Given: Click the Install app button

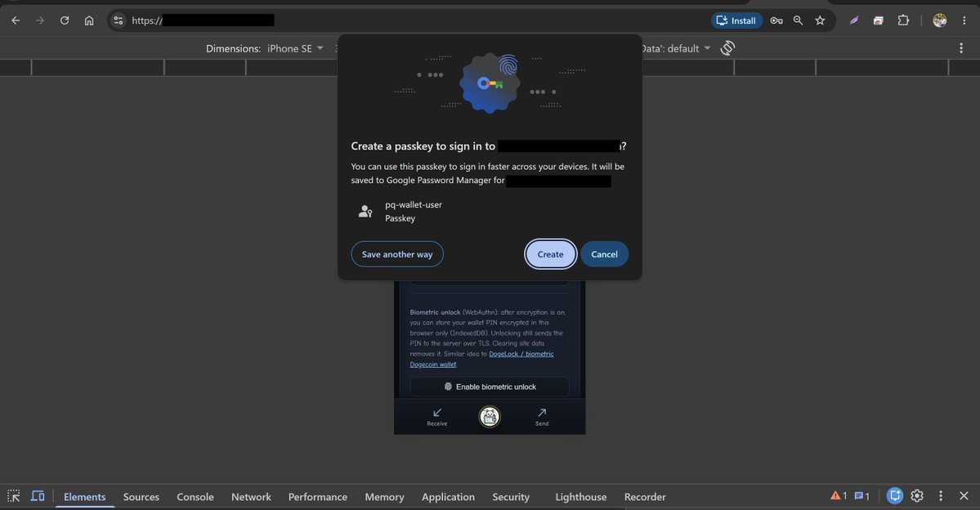Looking at the screenshot, I should tap(736, 20).
